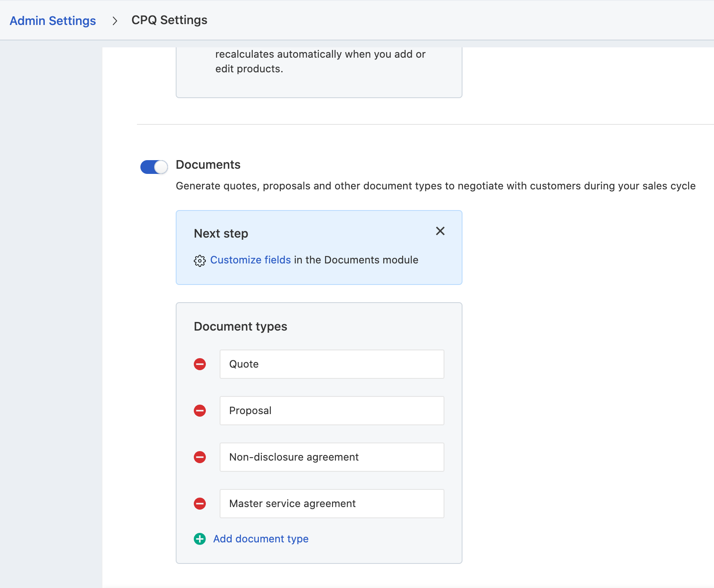Viewport: 714px width, 588px height.
Task: Click the breadcrumb chevron separator
Action: coord(115,21)
